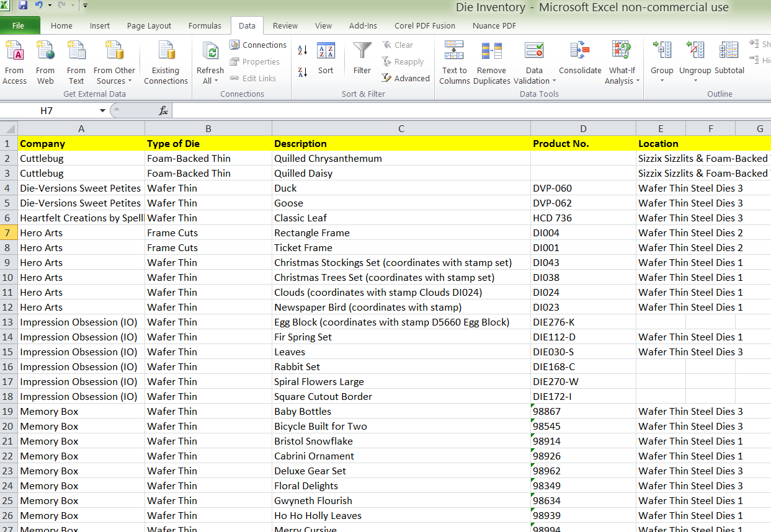Expand the Name Box dropdown arrow
The image size is (771, 532).
pos(102,110)
